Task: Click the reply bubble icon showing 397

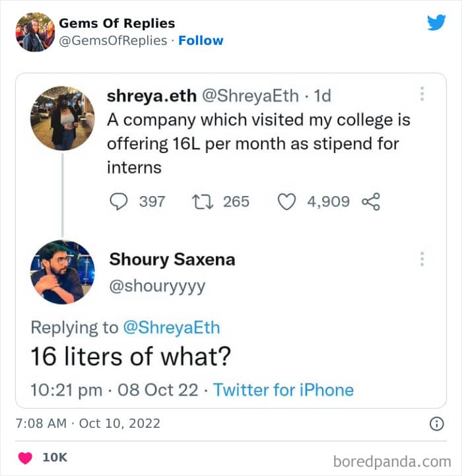Action: pos(117,201)
